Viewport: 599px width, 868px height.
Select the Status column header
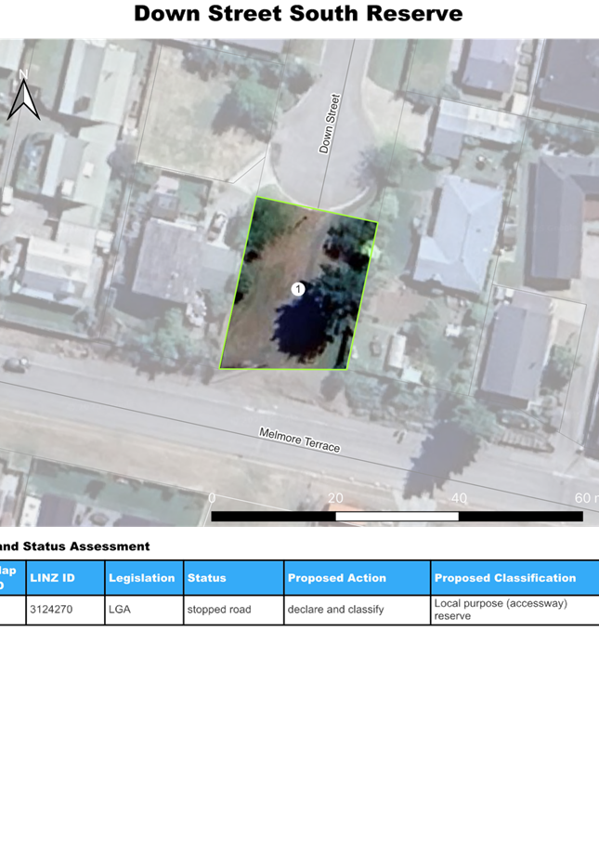click(207, 578)
